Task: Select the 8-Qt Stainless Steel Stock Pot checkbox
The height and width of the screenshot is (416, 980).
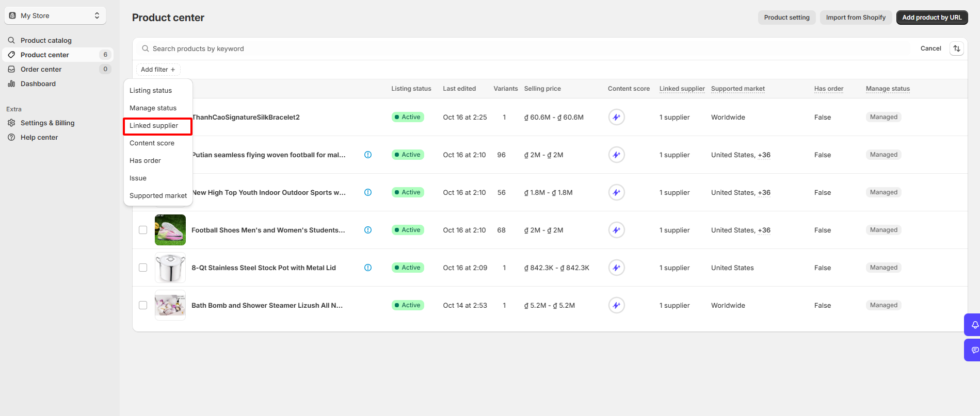Action: (x=143, y=268)
